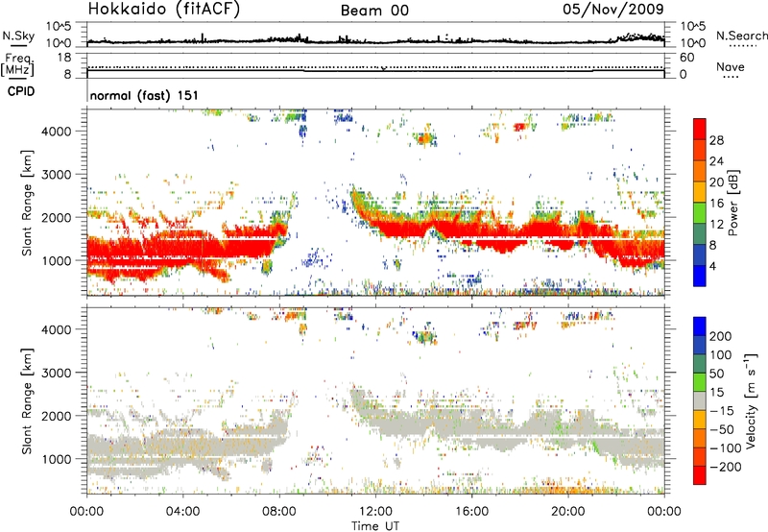
Task: Click the '18' frequency axis value
Action: pyautogui.click(x=64, y=58)
